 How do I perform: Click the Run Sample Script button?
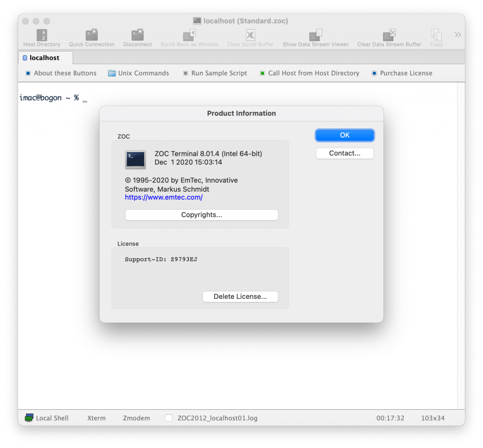pos(215,73)
